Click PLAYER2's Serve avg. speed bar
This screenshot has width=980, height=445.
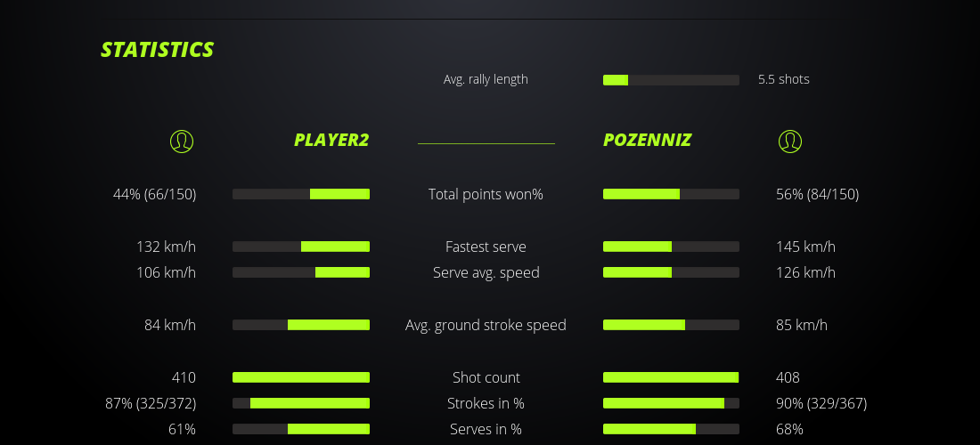(x=301, y=272)
